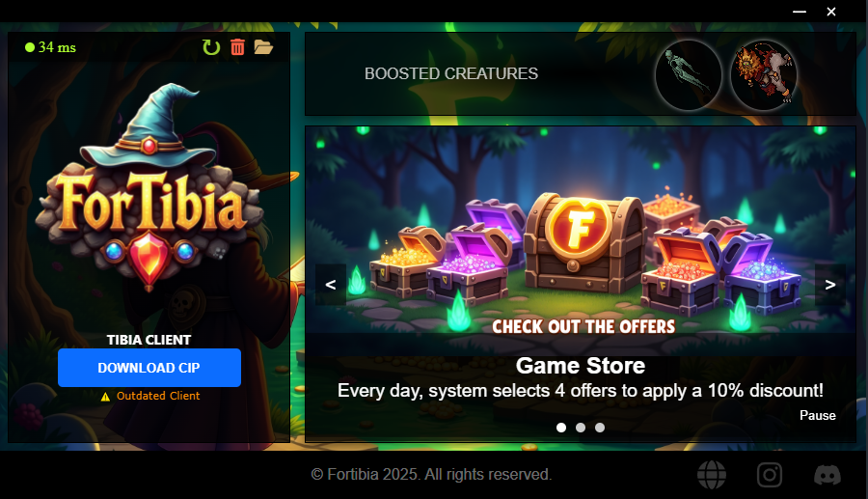Minimize the launcher window

pos(800,12)
